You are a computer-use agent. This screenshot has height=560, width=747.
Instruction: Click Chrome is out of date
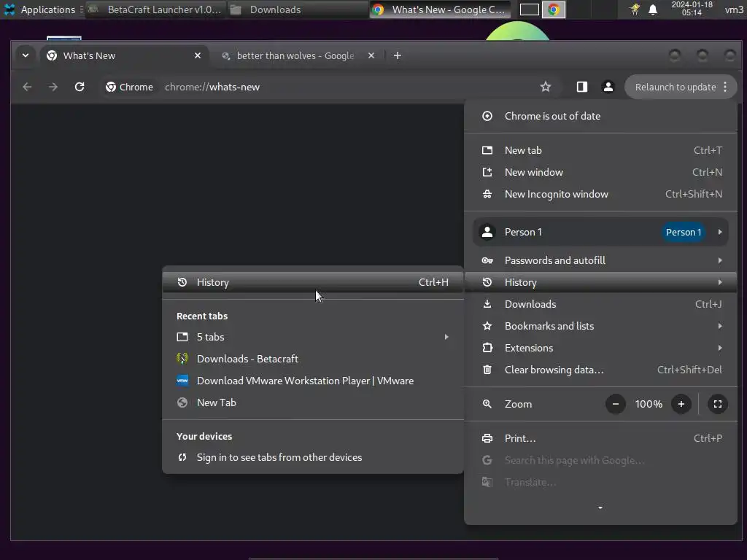pos(601,116)
